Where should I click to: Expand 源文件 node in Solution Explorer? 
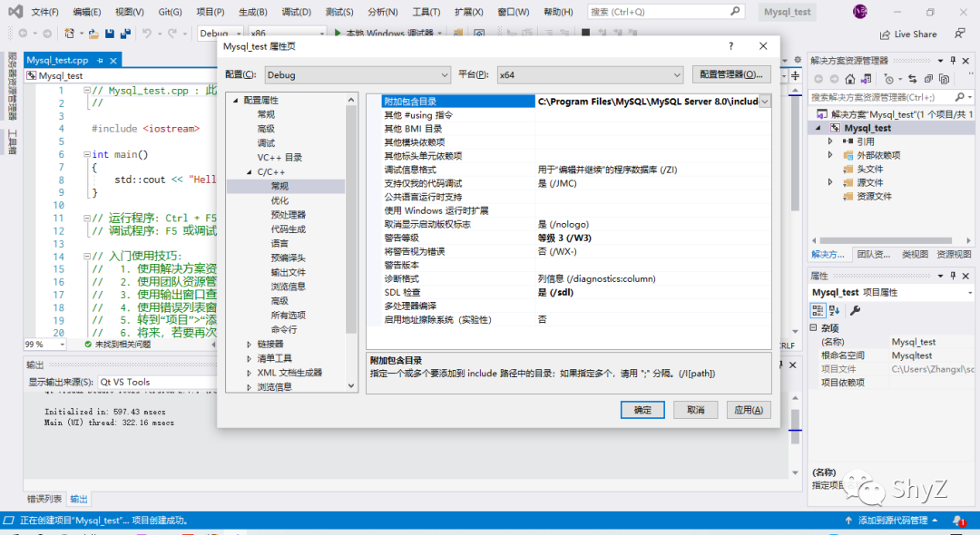tap(830, 182)
